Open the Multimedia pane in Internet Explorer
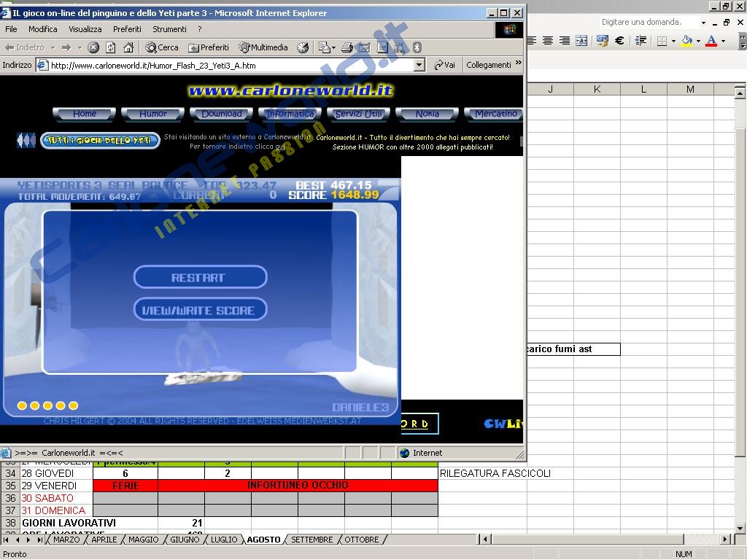This screenshot has width=747, height=560. pos(263,47)
